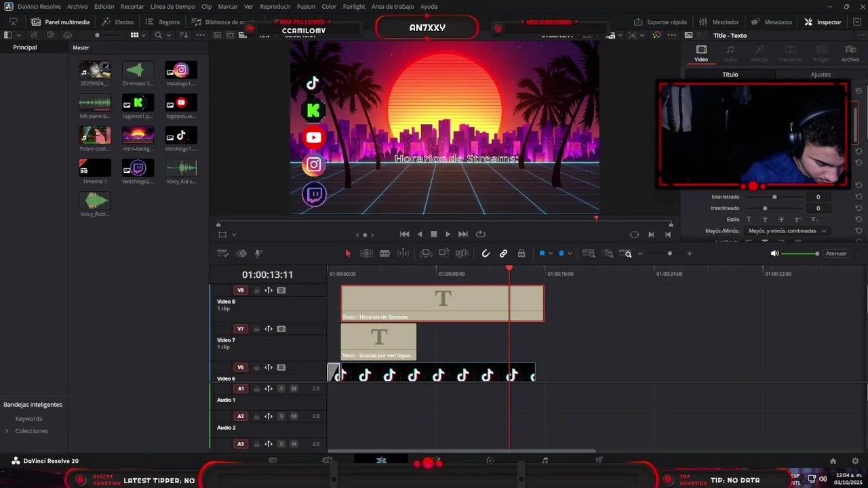Open the Línea de tiempo menu
The width and height of the screenshot is (868, 488).
tap(172, 6)
